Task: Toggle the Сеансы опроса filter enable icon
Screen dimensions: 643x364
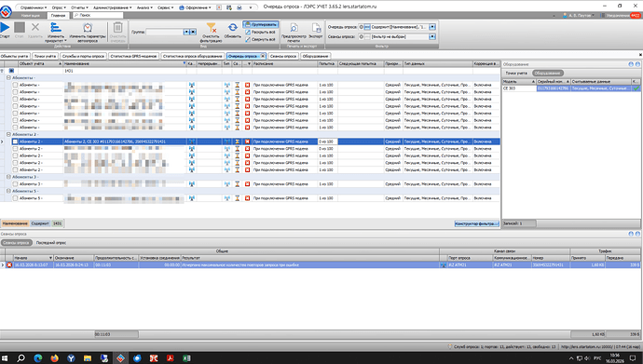Action: click(362, 37)
